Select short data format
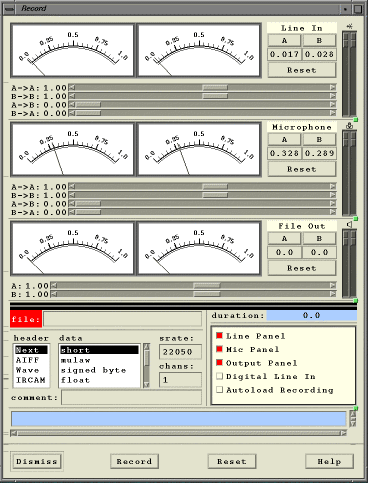368x483 pixels. [x=99, y=350]
